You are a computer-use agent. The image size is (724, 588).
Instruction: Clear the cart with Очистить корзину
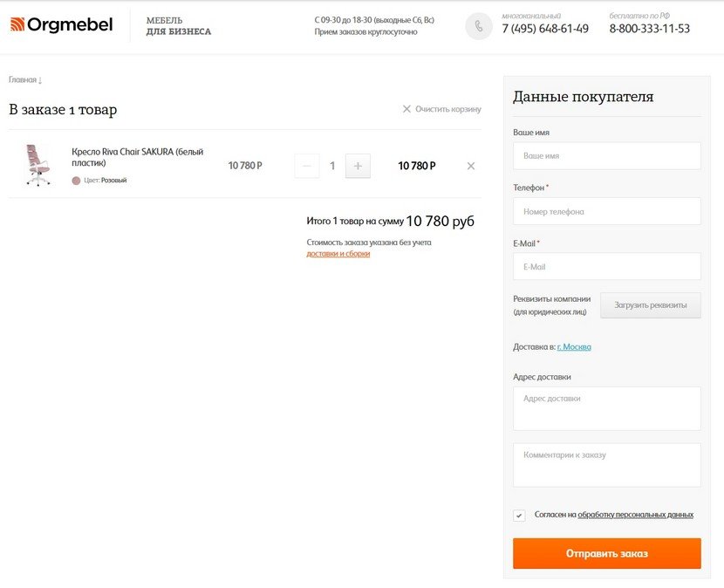click(442, 109)
